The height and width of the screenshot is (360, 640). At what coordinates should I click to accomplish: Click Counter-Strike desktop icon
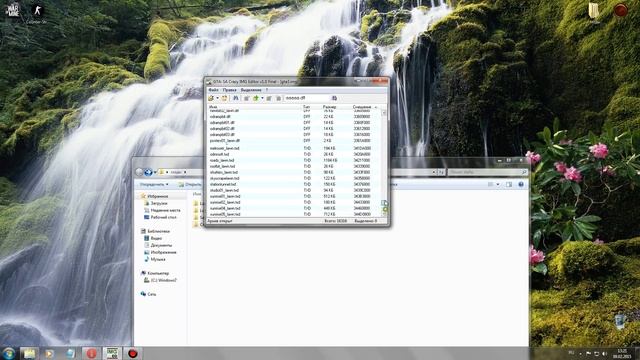pos(37,12)
